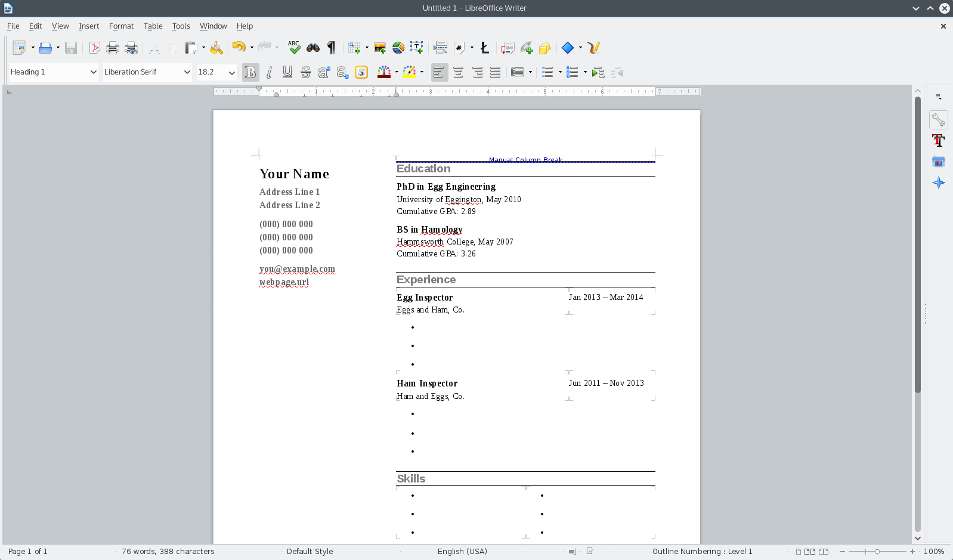The width and height of the screenshot is (953, 560).
Task: Click the Print icon
Action: coord(113,48)
